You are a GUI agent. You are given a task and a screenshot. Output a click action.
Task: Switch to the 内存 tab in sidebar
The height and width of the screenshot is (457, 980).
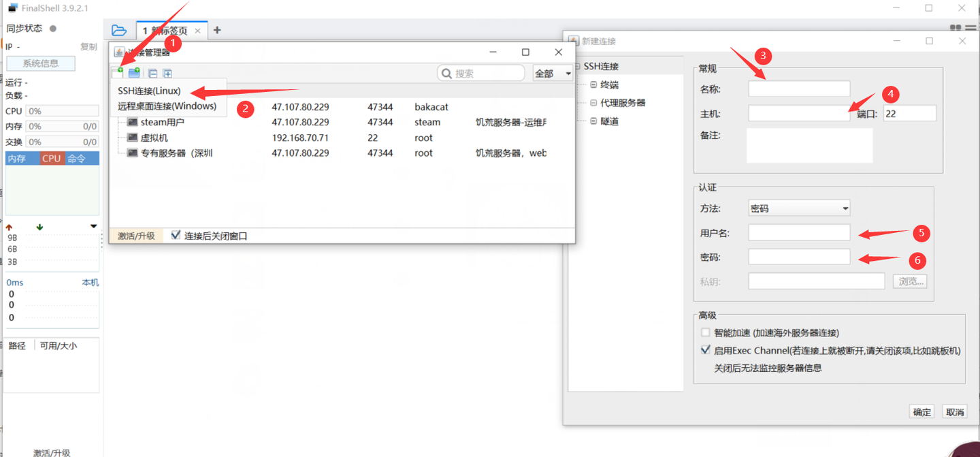22,159
